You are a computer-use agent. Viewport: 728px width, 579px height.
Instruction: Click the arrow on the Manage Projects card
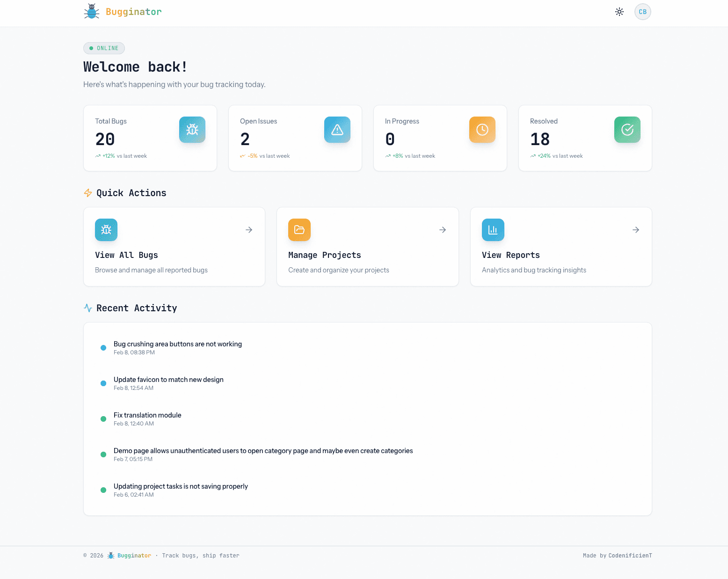coord(443,230)
